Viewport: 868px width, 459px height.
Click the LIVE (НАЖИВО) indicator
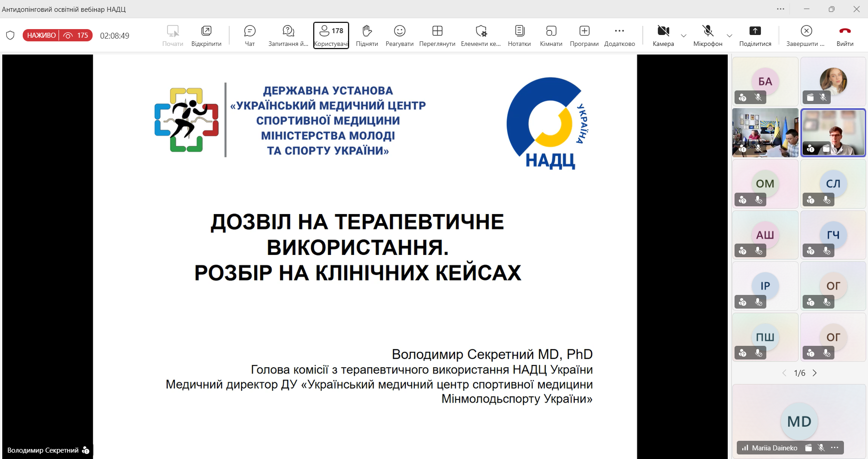pos(41,35)
